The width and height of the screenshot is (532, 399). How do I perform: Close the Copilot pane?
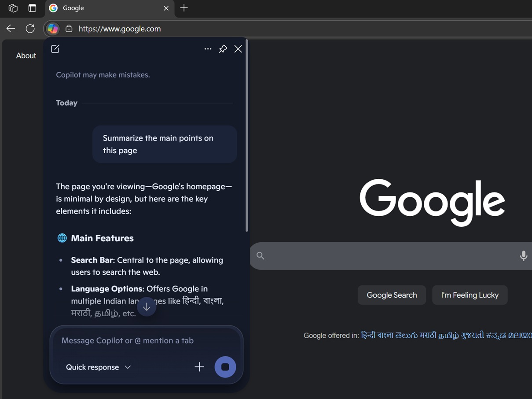click(238, 49)
